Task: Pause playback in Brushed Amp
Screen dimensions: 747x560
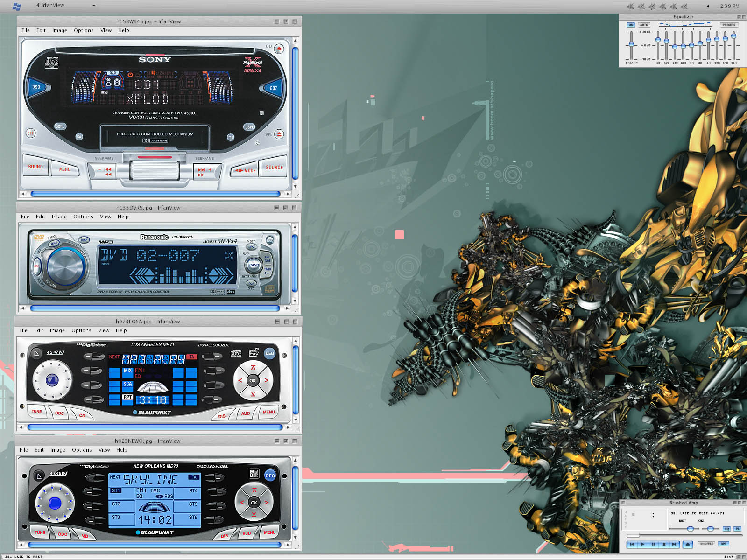Action: pos(653,544)
